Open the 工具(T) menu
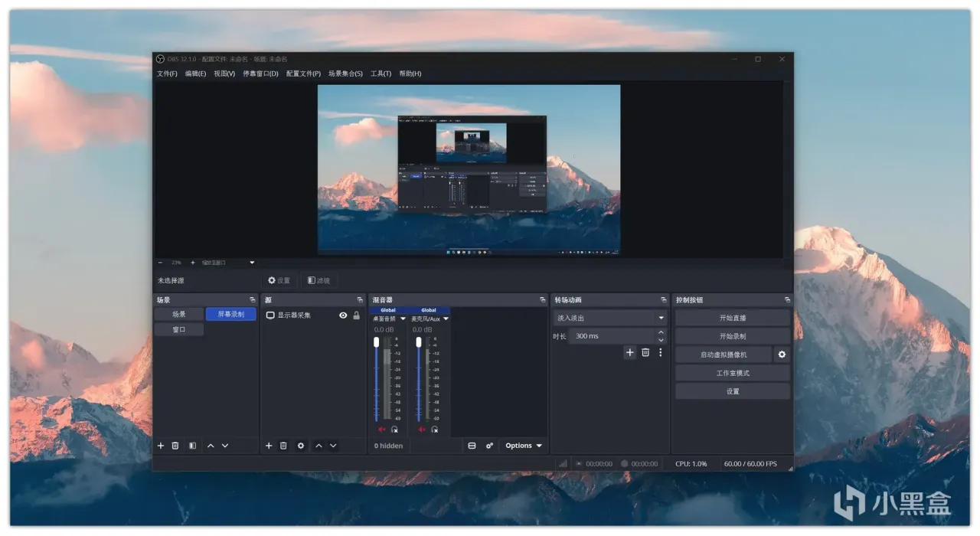 pyautogui.click(x=381, y=74)
